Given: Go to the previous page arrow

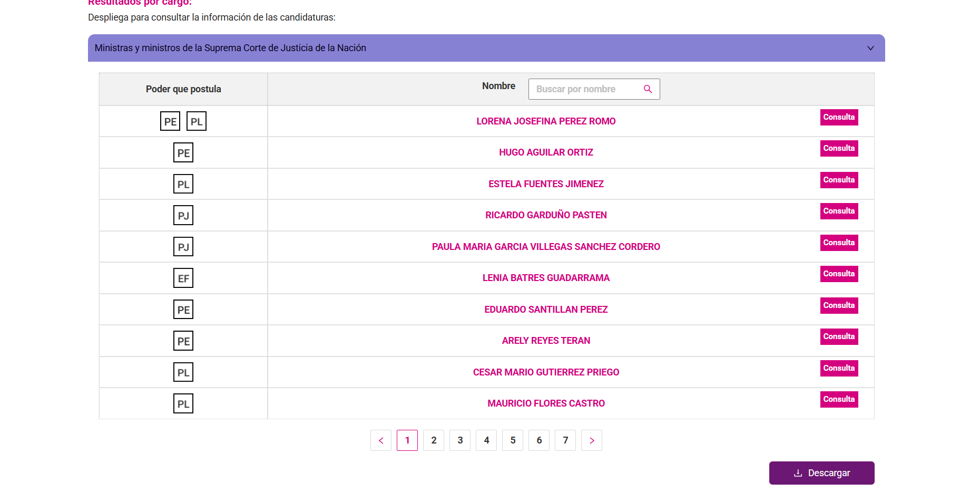Looking at the screenshot, I should pos(381,440).
